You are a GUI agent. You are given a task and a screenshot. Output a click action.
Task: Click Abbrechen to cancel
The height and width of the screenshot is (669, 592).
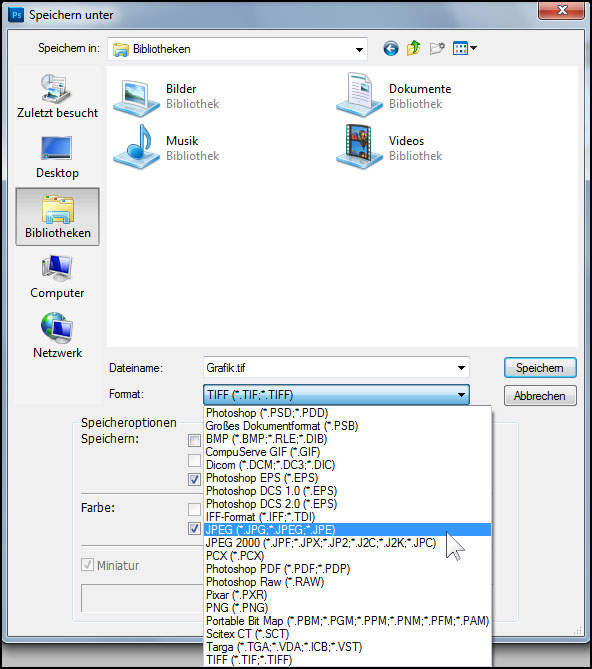(x=540, y=396)
